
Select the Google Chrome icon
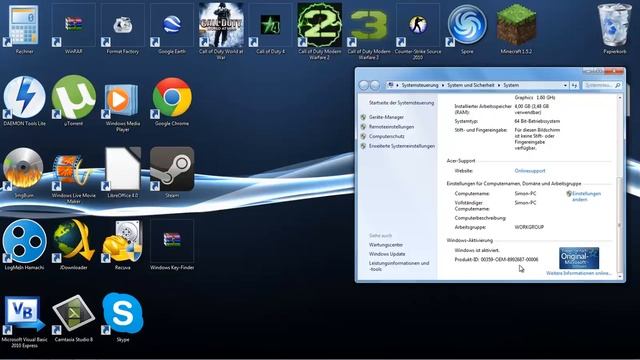click(172, 98)
